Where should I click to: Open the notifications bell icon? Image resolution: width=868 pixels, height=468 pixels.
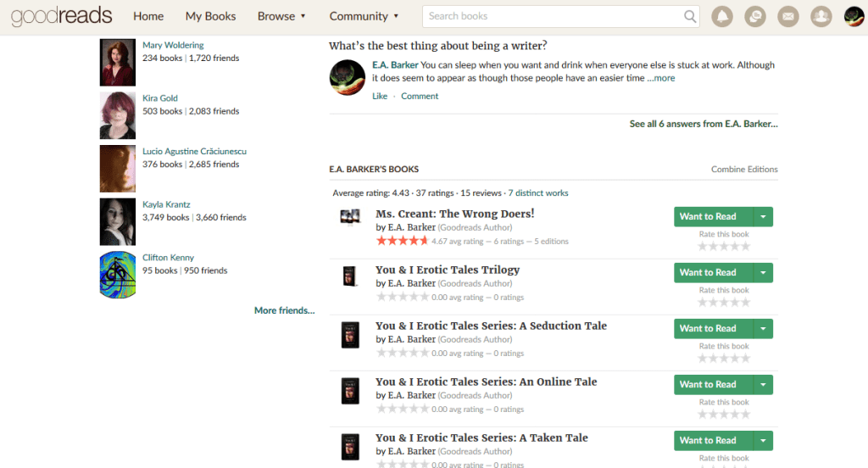723,16
